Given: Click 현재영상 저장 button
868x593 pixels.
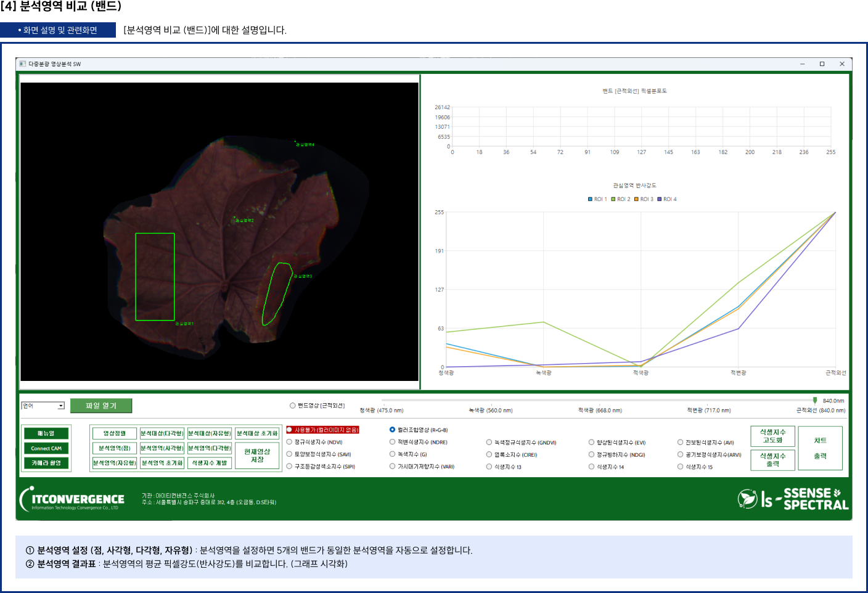Looking at the screenshot, I should pyautogui.click(x=257, y=456).
